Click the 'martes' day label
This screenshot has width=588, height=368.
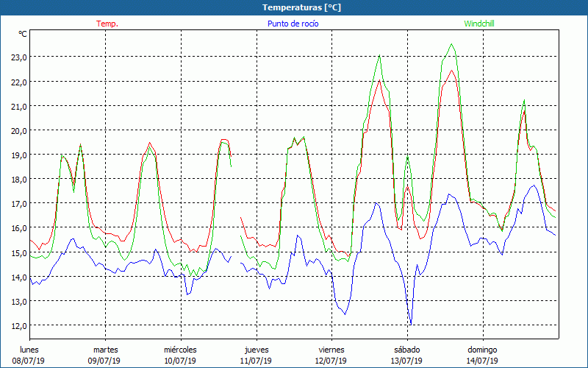[x=106, y=350]
